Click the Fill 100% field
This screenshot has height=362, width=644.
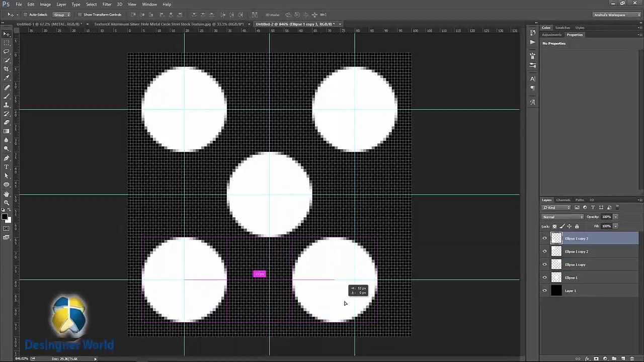tap(606, 226)
